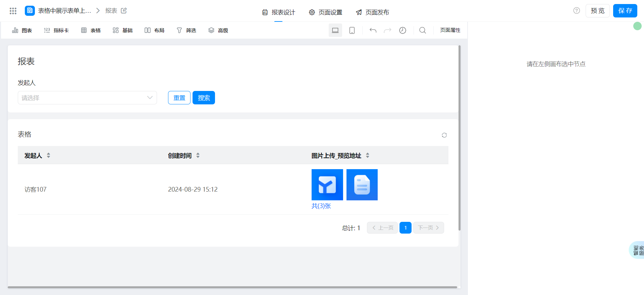Switch to the 页面设置 tab
Screen dimensions: 644x295
[325, 12]
